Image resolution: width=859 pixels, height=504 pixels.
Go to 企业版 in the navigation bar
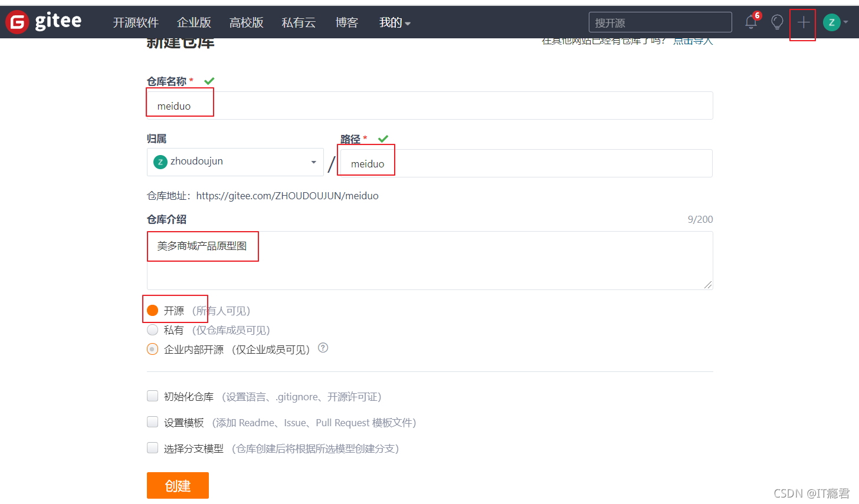pyautogui.click(x=194, y=22)
